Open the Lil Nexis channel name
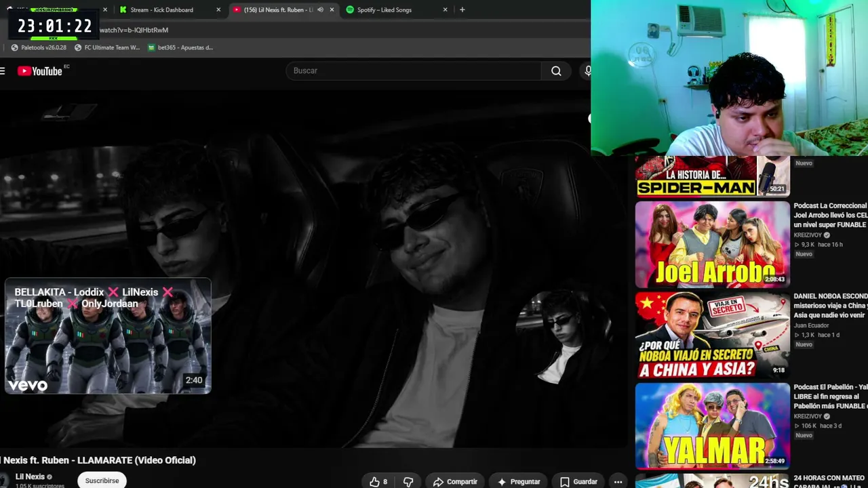868x488 pixels. point(30,476)
